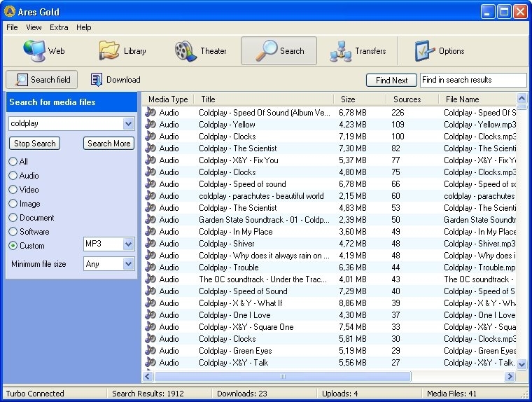This screenshot has height=402, width=532.
Task: Select the Software radio button
Action: coord(13,231)
